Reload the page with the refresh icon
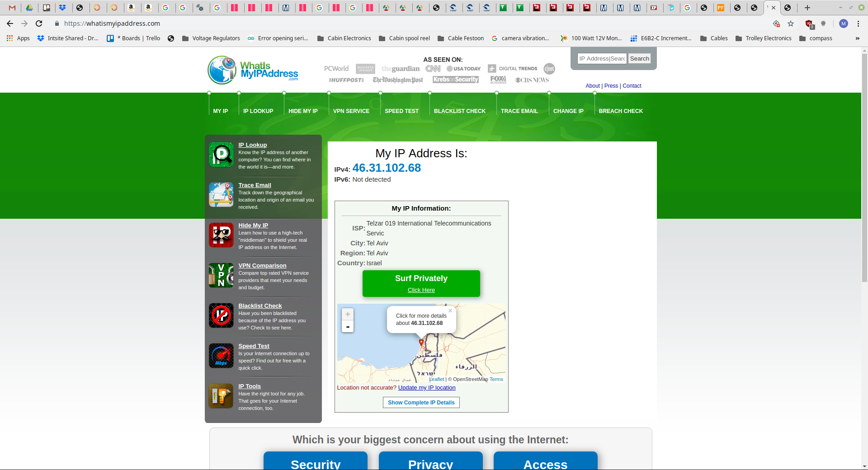The width and height of the screenshot is (868, 470). tap(39, 23)
